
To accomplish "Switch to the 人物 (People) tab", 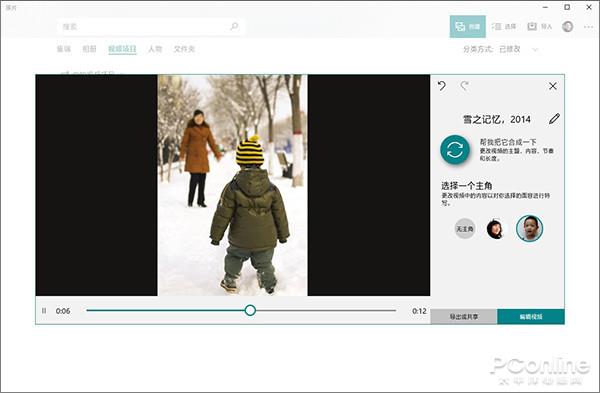I will tap(155, 49).
